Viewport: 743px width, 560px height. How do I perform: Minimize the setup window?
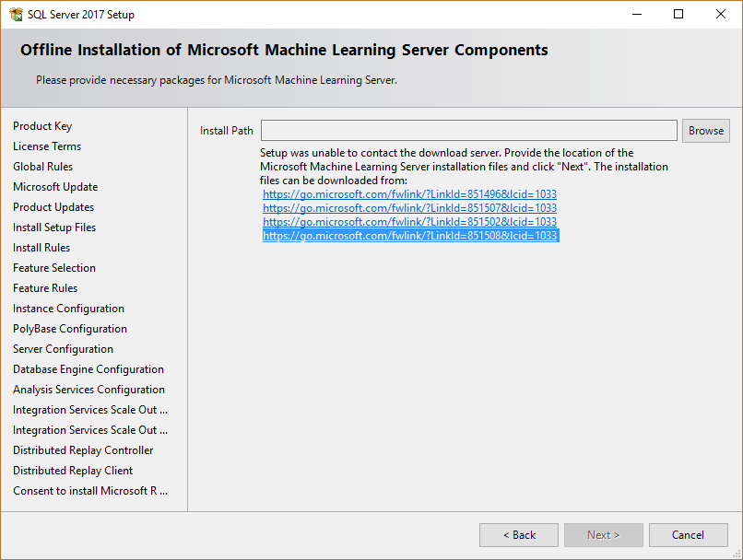pyautogui.click(x=637, y=14)
